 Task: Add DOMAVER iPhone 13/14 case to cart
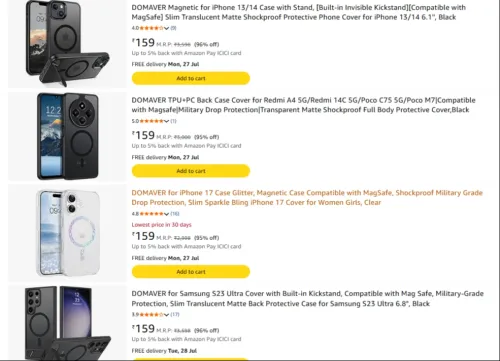click(x=191, y=78)
